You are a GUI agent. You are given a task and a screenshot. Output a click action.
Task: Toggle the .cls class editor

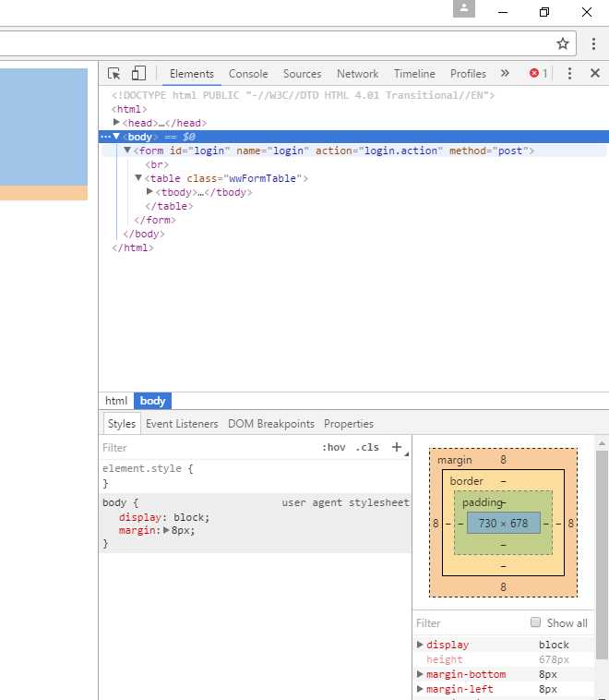367,448
